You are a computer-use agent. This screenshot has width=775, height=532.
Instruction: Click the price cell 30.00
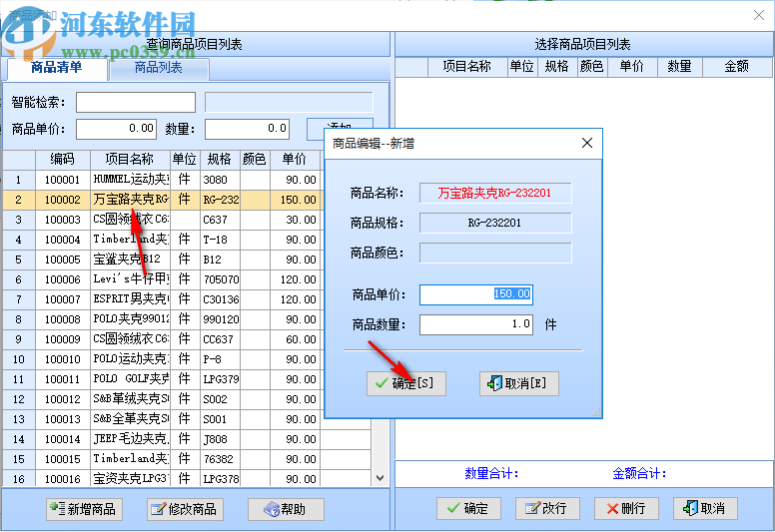coord(295,220)
